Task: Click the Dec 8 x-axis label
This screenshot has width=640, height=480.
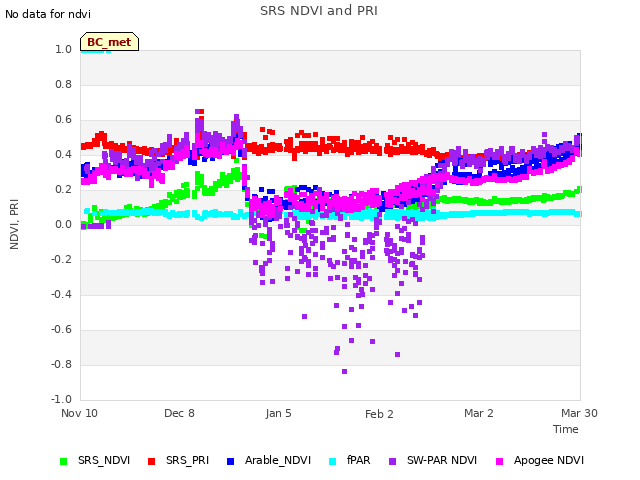Action: pyautogui.click(x=179, y=413)
